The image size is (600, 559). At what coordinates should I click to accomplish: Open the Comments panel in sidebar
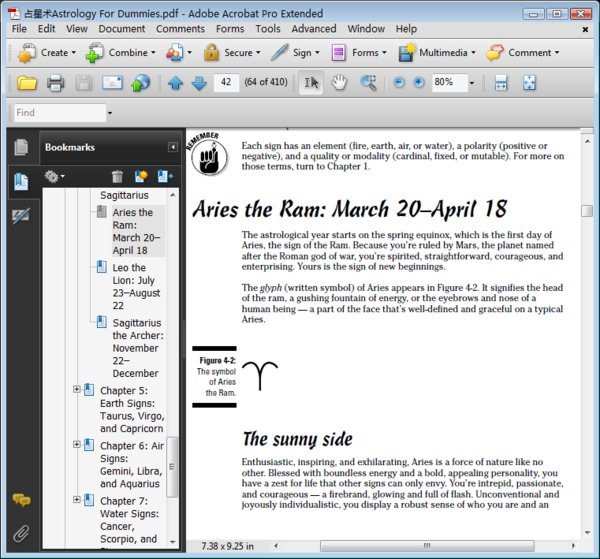(x=21, y=500)
